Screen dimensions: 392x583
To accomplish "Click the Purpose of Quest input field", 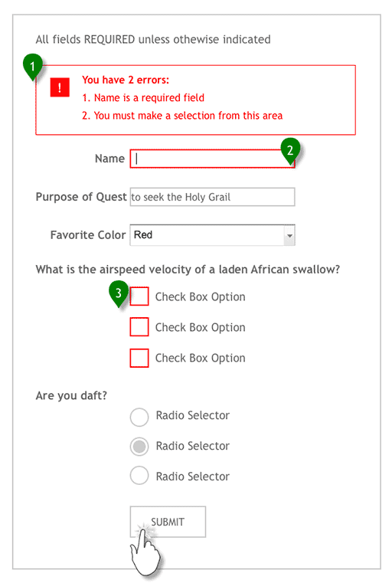I will (212, 197).
